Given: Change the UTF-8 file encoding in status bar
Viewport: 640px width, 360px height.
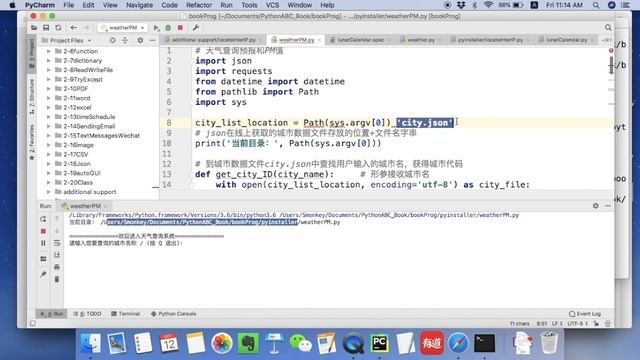Looking at the screenshot, I should click(578, 324).
